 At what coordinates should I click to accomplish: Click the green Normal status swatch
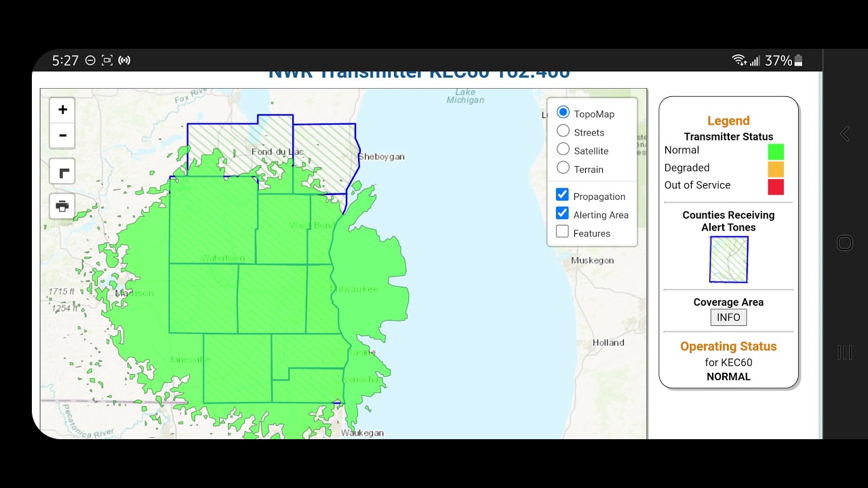[x=776, y=152]
